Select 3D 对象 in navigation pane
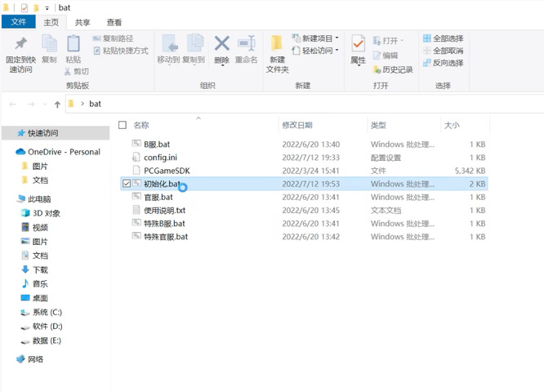 [x=41, y=213]
